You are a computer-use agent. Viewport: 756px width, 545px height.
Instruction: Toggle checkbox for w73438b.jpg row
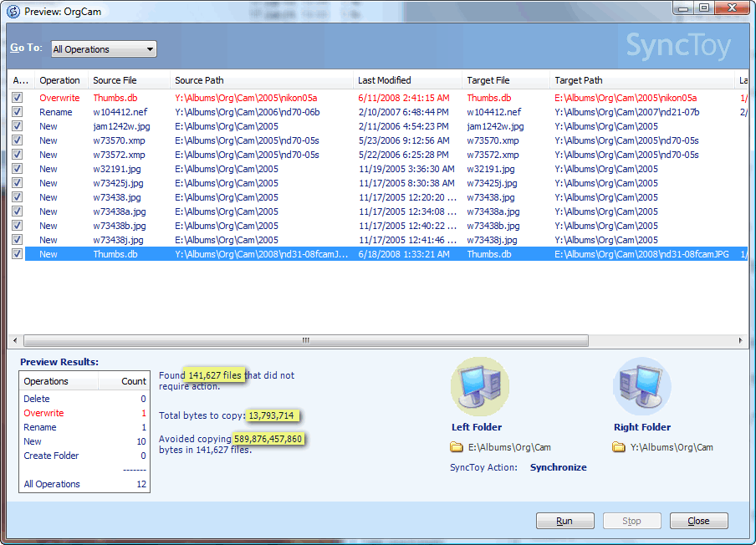pyautogui.click(x=18, y=226)
